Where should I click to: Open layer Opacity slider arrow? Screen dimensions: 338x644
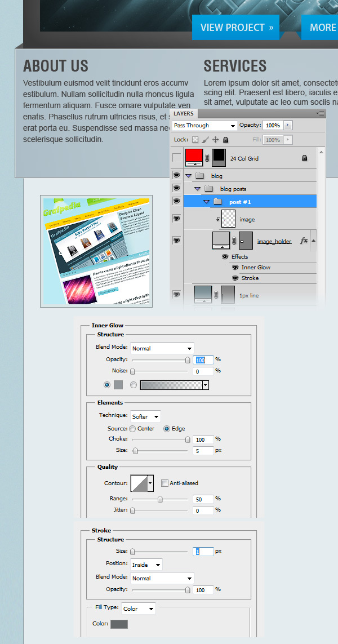pos(287,125)
